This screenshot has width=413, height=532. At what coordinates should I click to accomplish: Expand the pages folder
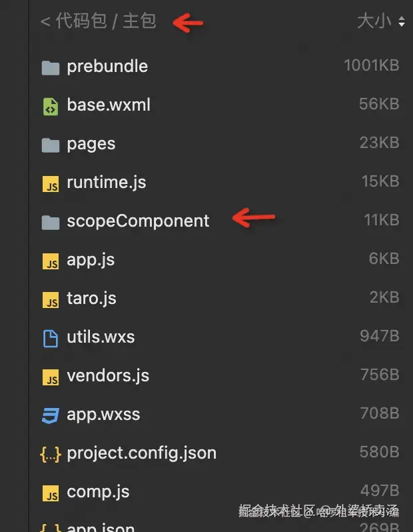click(x=91, y=144)
